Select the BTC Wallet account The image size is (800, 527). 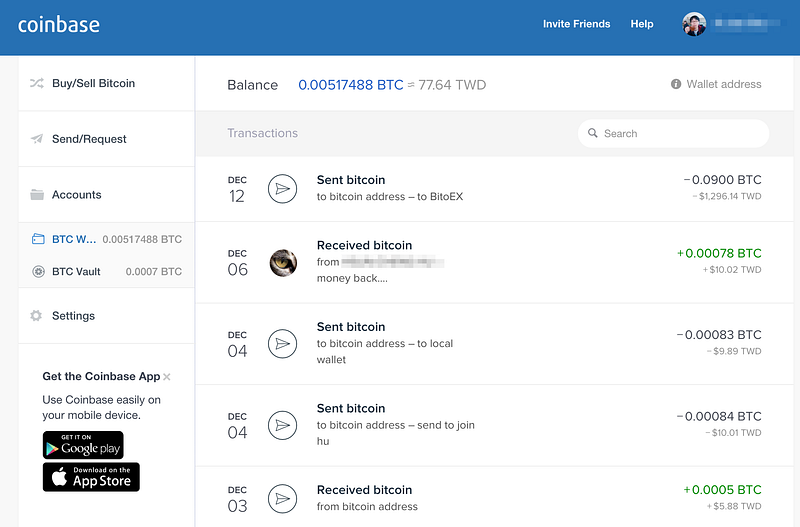tap(106, 239)
